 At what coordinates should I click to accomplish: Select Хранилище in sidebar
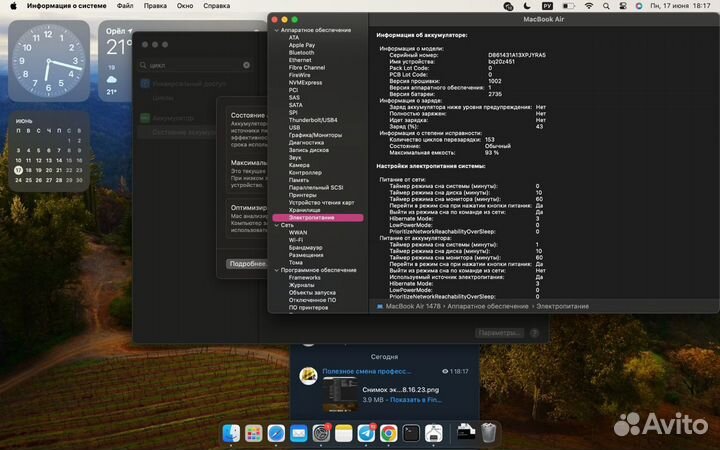(x=304, y=210)
